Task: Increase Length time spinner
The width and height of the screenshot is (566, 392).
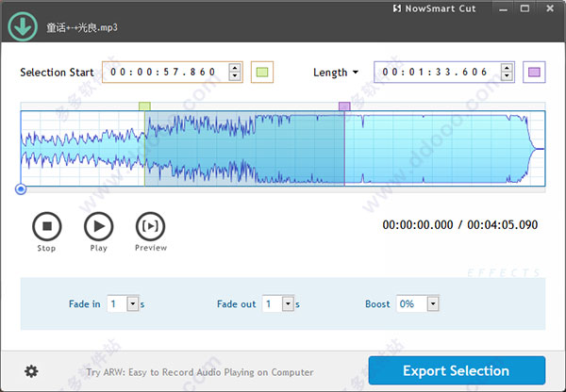Action: tap(507, 68)
